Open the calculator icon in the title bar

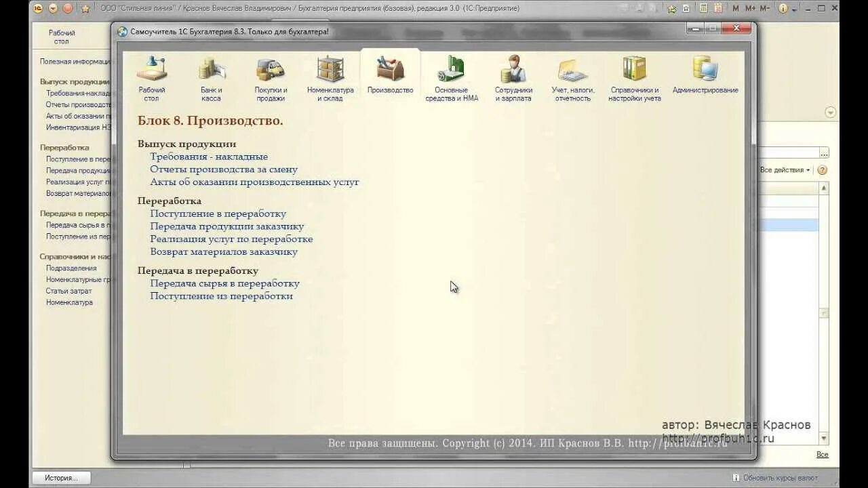[703, 8]
